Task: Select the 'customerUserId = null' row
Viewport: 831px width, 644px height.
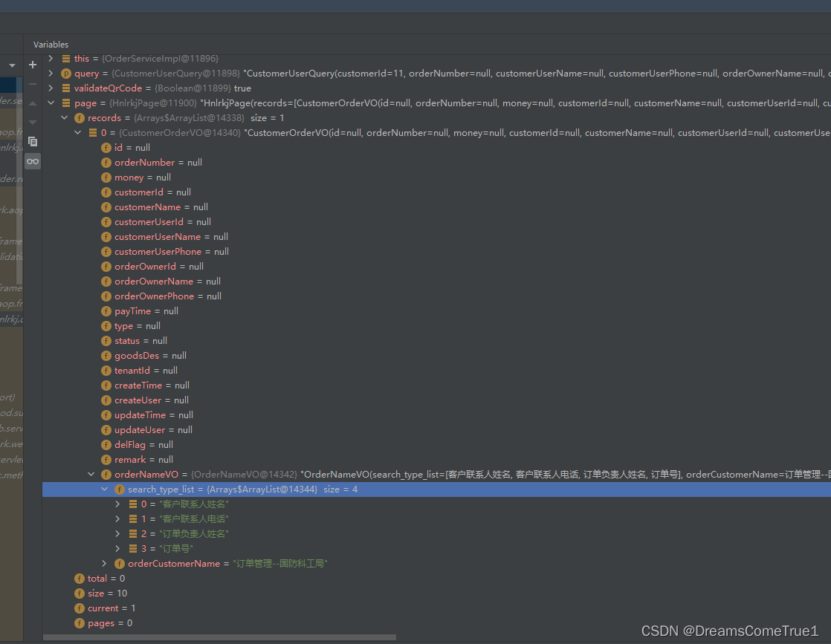Action: [x=437, y=222]
